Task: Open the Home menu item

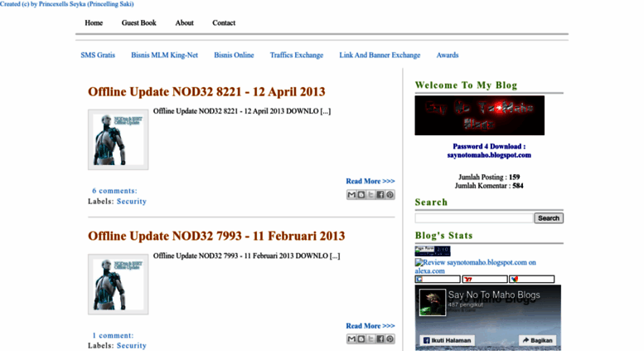Action: coord(94,23)
